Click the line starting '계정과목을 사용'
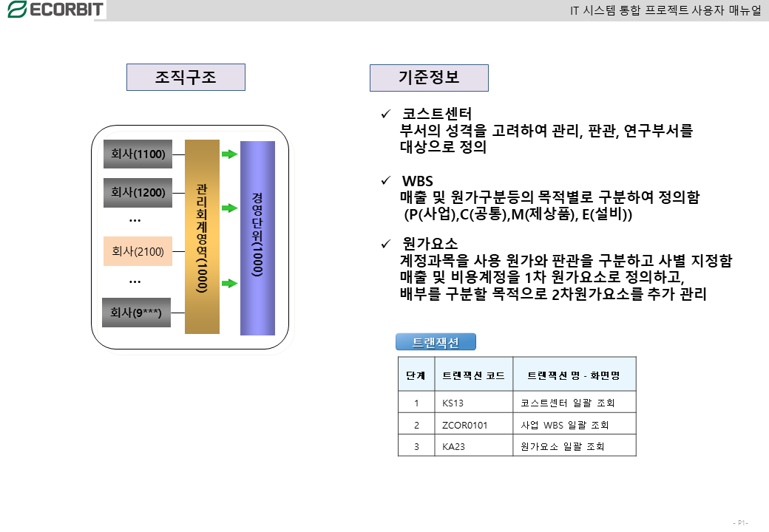The width and height of the screenshot is (769, 532). (x=566, y=260)
